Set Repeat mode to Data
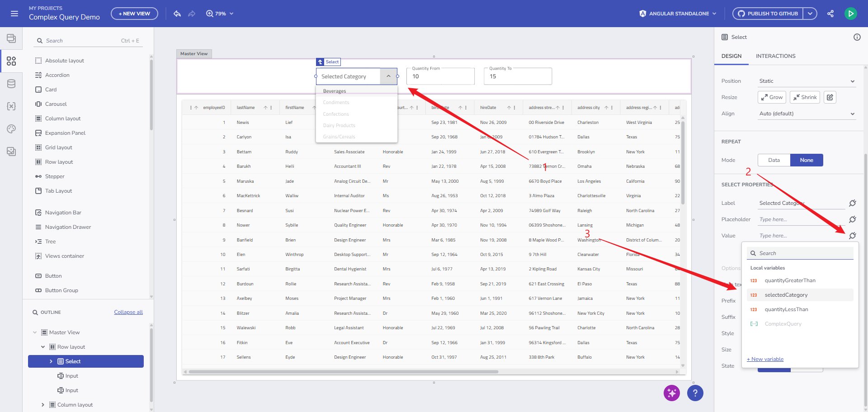This screenshot has height=412, width=868. [x=774, y=160]
